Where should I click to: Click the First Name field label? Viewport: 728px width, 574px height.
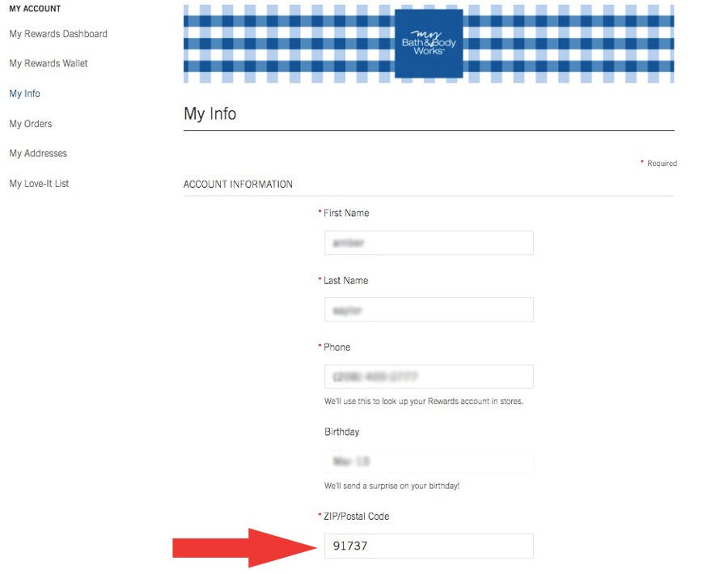pyautogui.click(x=345, y=213)
